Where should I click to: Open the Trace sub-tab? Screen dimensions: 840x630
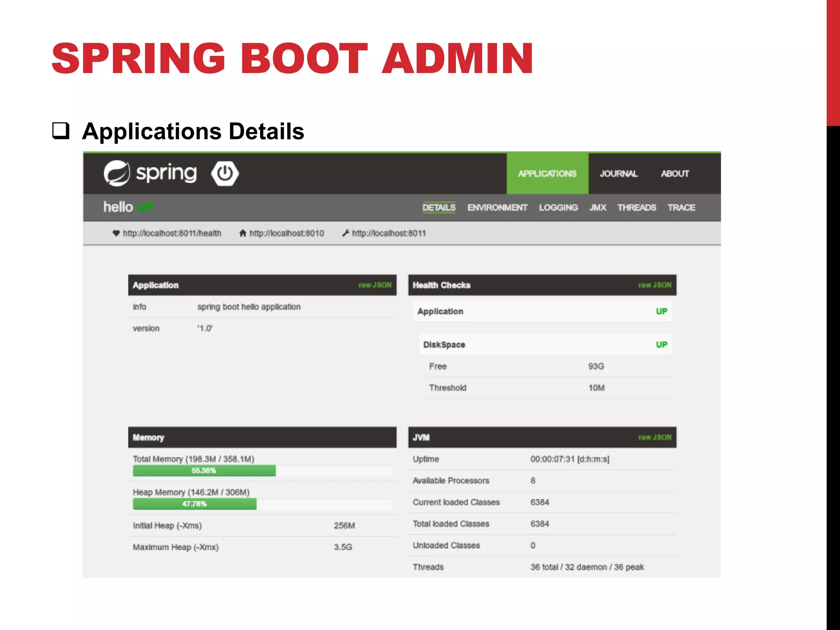click(x=681, y=208)
